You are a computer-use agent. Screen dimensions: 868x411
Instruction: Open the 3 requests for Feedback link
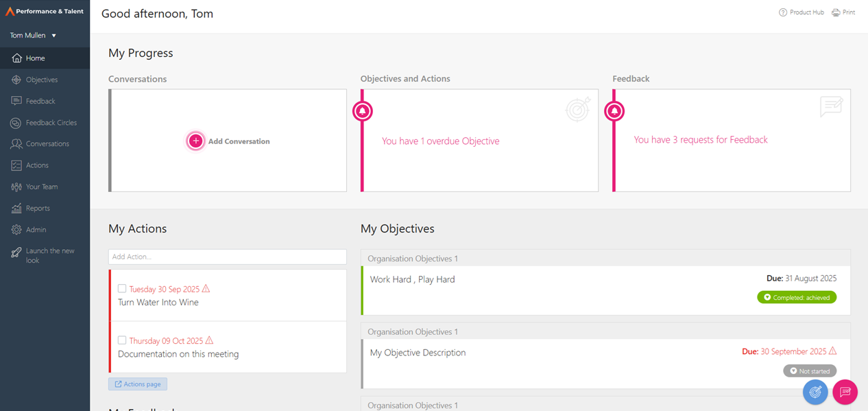pos(700,140)
